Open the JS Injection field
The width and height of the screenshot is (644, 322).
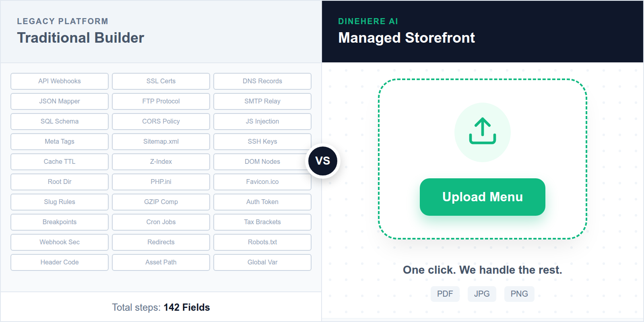point(262,122)
